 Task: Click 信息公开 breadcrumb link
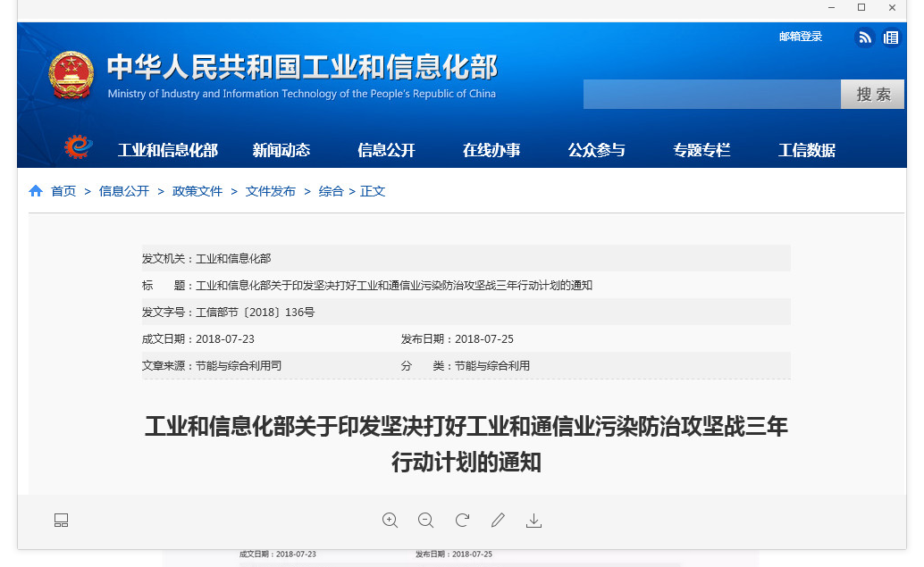(x=124, y=191)
